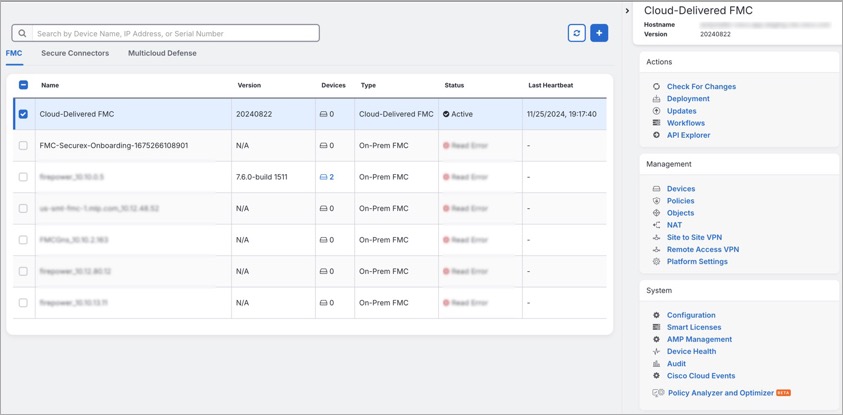Image resolution: width=843 pixels, height=415 pixels.
Task: Click the API Explorer icon
Action: [x=656, y=135]
